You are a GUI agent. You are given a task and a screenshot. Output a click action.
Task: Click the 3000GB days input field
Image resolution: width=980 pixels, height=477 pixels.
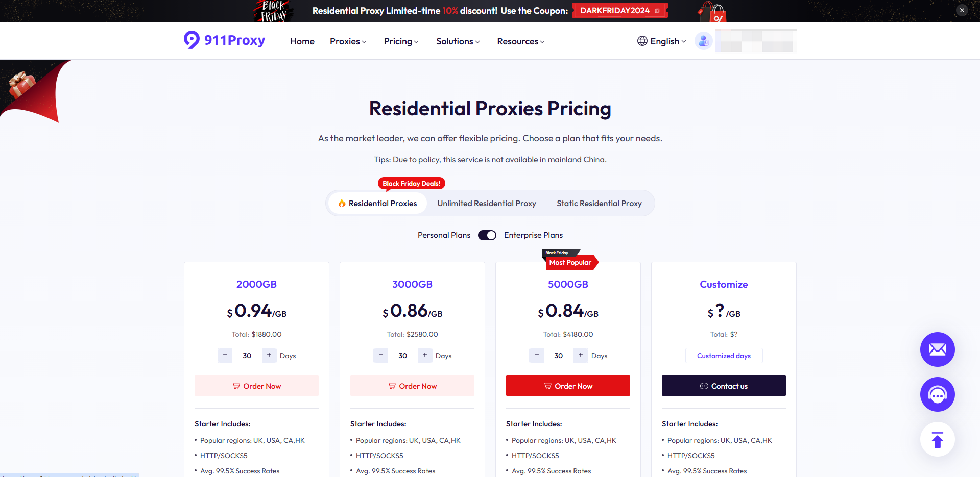(x=403, y=356)
